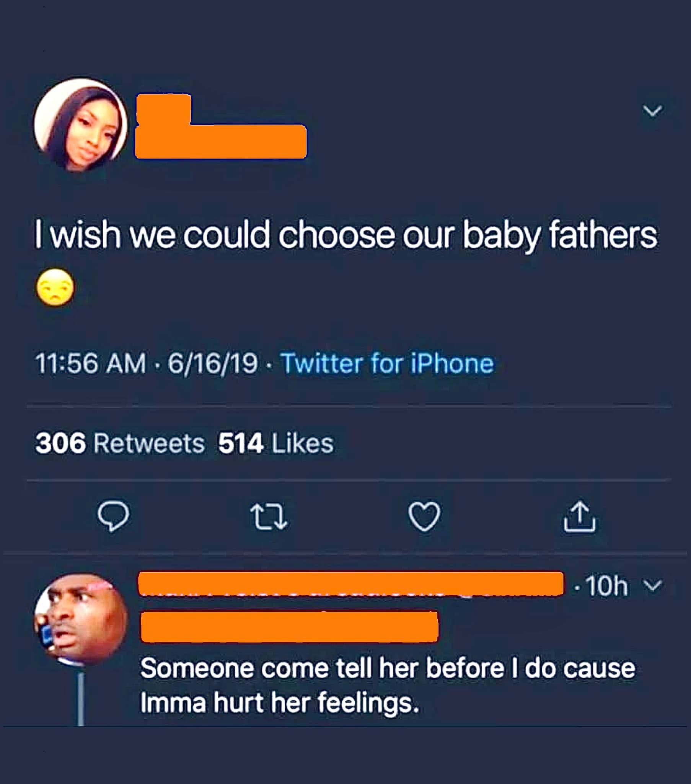The width and height of the screenshot is (691, 784).
Task: Open the reply starting Someone come tell her
Action: click(x=388, y=685)
